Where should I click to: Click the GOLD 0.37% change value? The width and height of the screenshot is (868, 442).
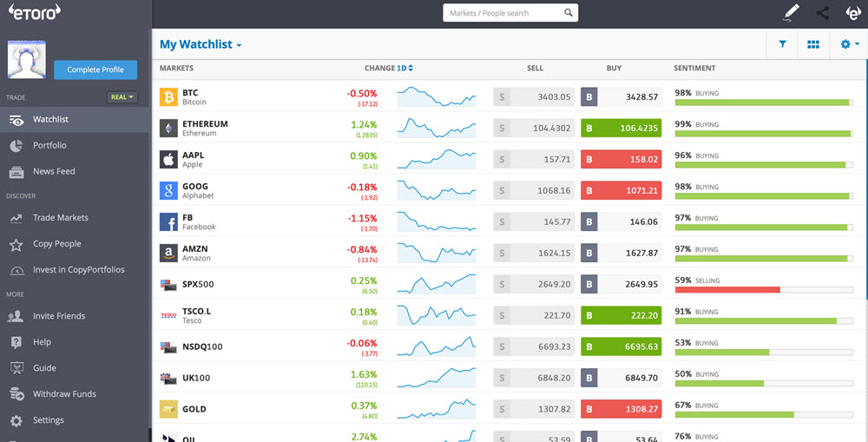[364, 406]
